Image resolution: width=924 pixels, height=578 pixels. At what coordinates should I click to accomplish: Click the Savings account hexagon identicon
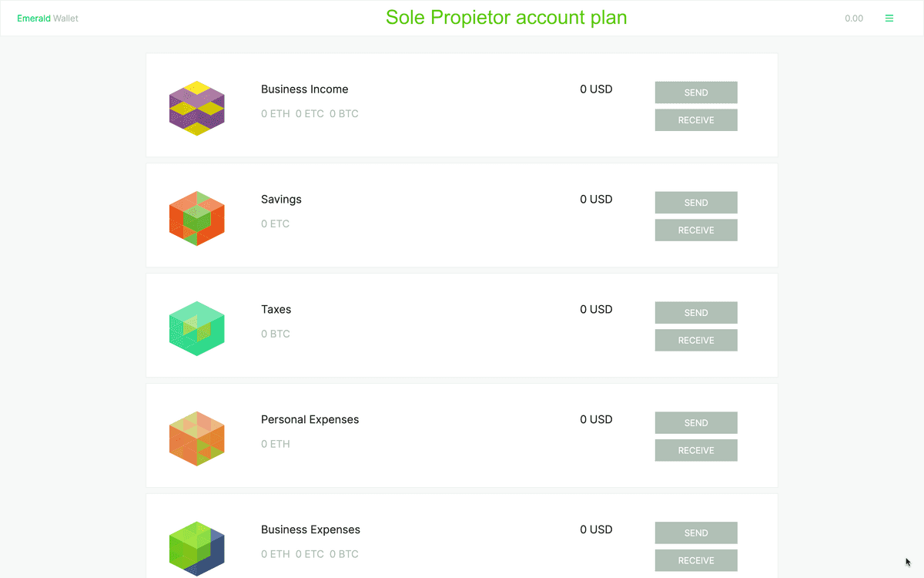(x=196, y=218)
